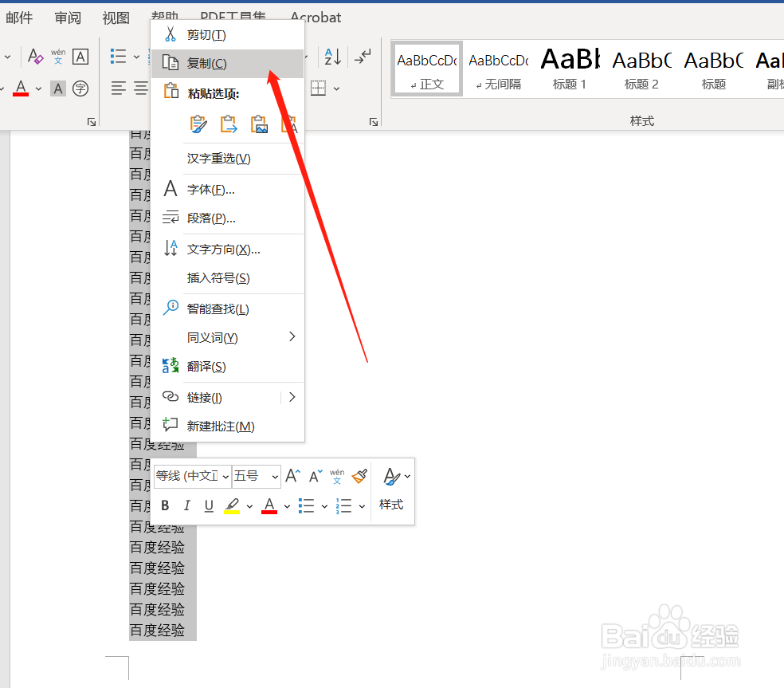The image size is (784, 688).
Task: Click the 样式 button on the mini toolbar
Action: pyautogui.click(x=391, y=505)
